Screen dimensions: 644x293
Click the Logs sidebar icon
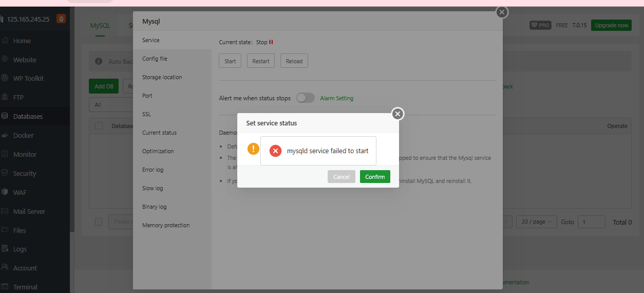pyautogui.click(x=5, y=249)
